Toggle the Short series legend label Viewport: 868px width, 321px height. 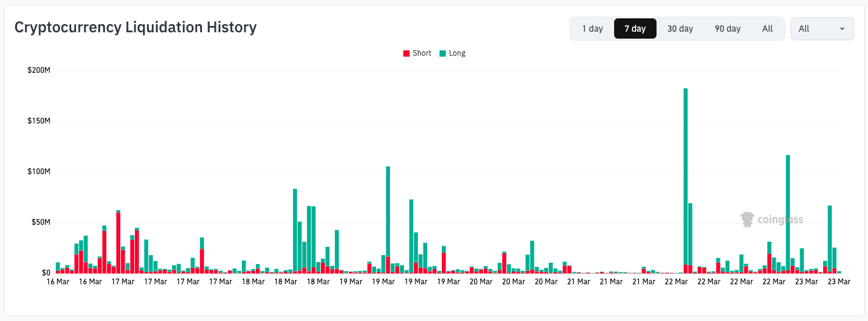(422, 53)
